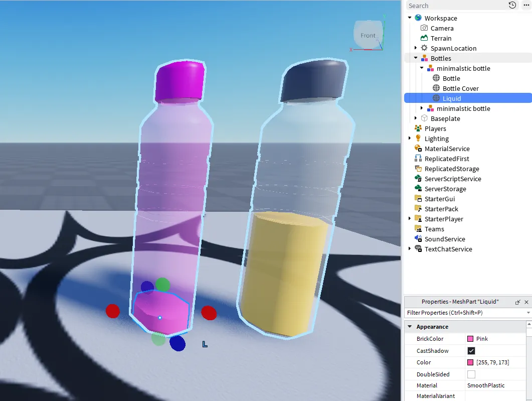Collapse the Appearance properties section
The height and width of the screenshot is (401, 532).
point(410,327)
